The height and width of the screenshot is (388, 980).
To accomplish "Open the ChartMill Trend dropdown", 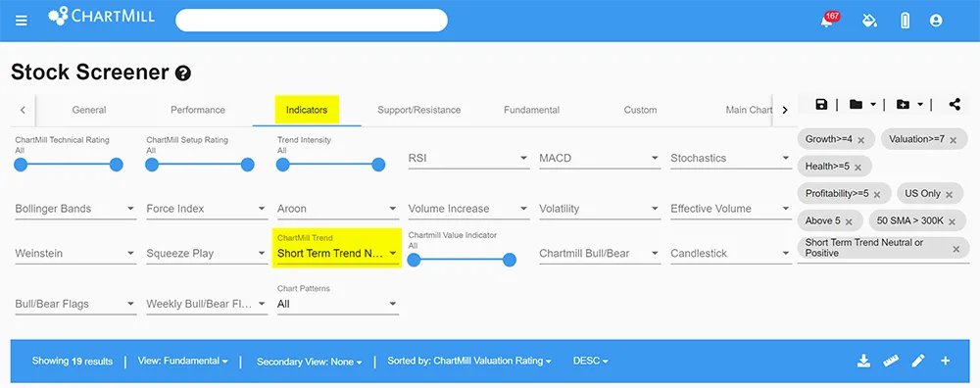I will click(x=337, y=253).
